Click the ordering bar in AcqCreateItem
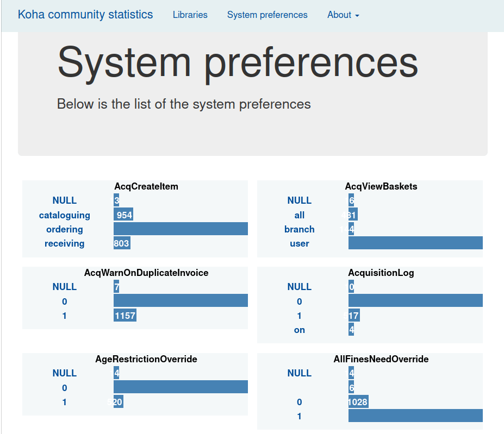Image resolution: width=504 pixels, height=434 pixels. [x=181, y=229]
